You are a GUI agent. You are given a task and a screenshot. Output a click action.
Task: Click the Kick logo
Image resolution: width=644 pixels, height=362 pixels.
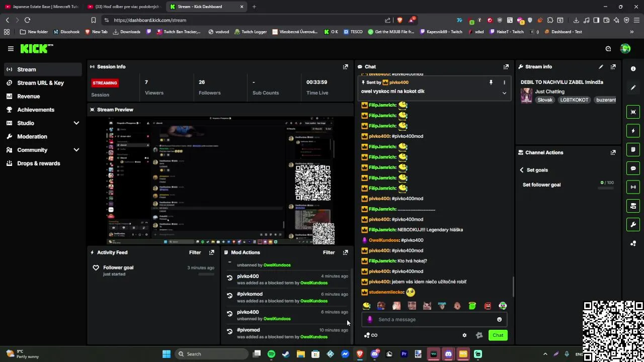pos(36,49)
